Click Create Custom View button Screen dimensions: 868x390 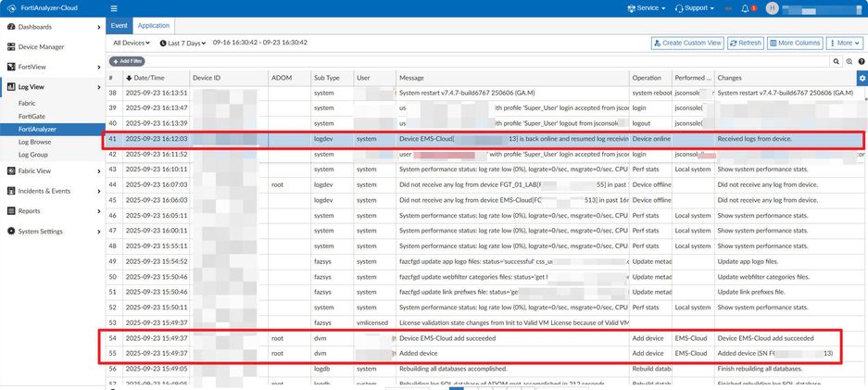[x=686, y=43]
